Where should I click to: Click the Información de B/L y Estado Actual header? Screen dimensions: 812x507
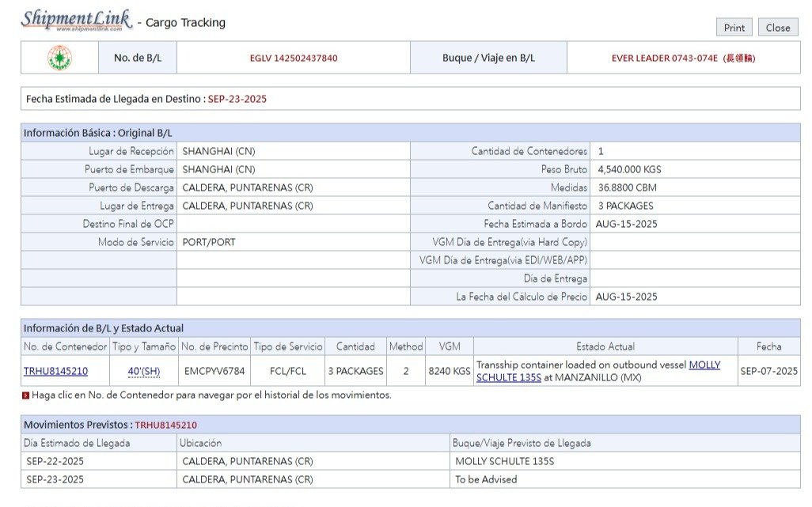coord(104,328)
